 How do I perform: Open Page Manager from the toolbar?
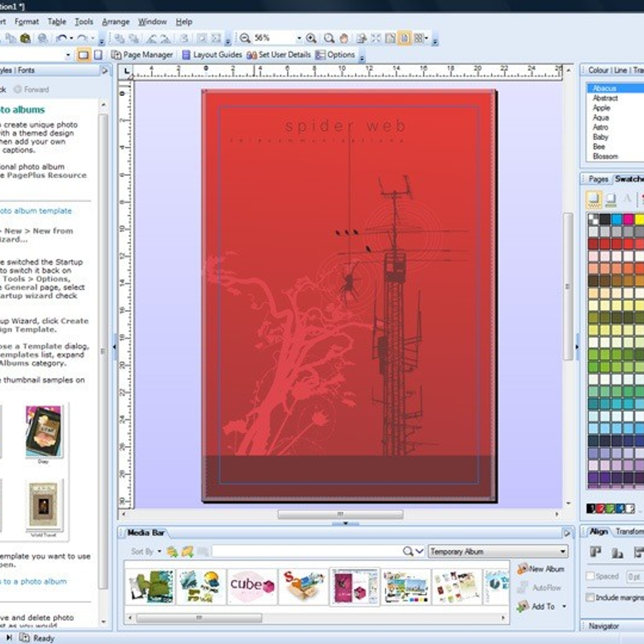click(x=142, y=55)
